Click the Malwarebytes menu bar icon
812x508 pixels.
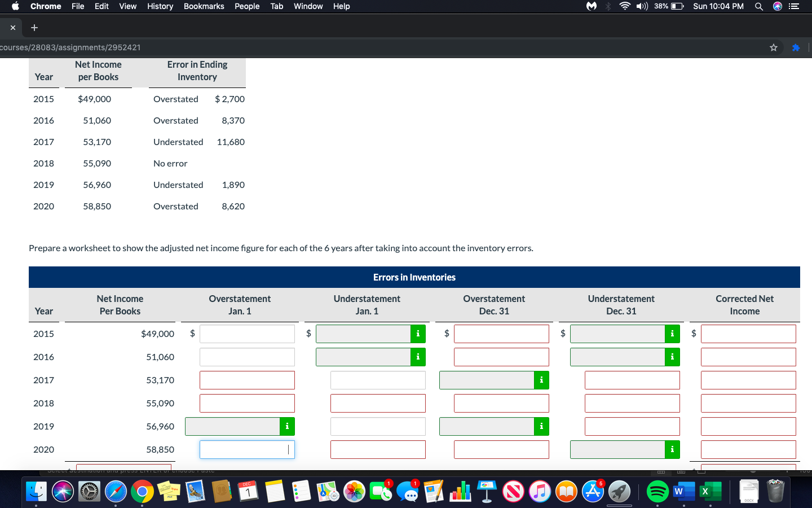coord(592,6)
